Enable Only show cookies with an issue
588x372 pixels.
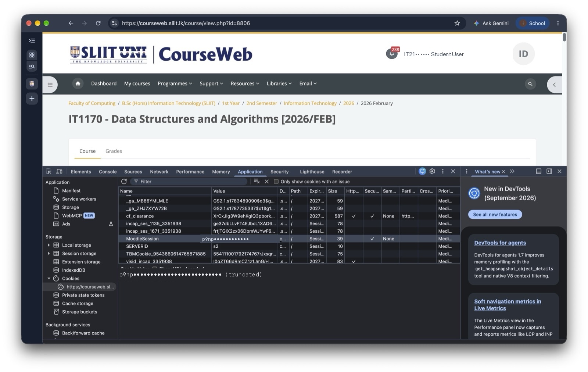(x=276, y=182)
